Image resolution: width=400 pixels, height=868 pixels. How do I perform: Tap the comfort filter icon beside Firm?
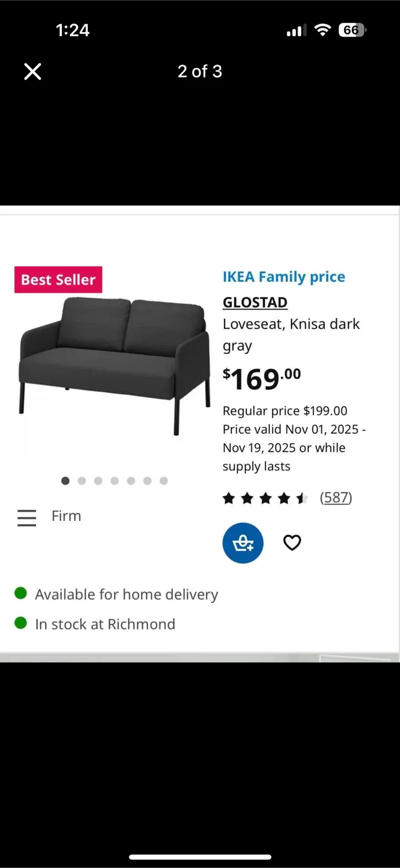pos(26,517)
